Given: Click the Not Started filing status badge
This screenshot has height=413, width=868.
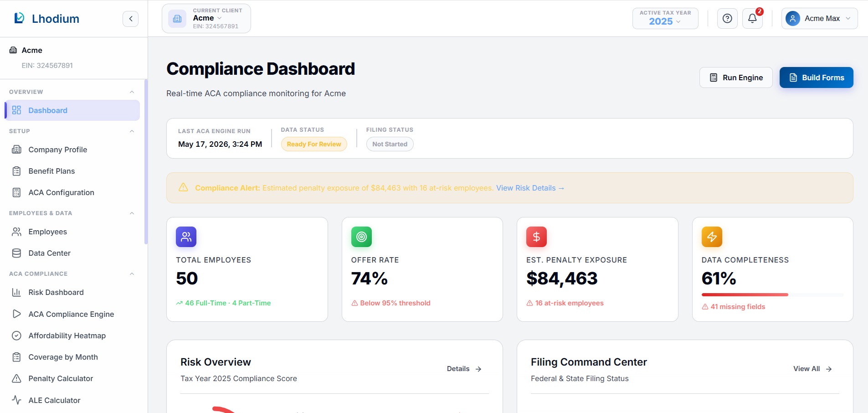Looking at the screenshot, I should coord(390,144).
